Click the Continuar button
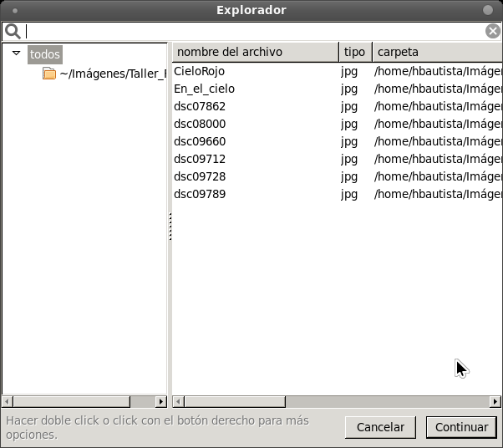This screenshot has width=503, height=448. click(461, 427)
